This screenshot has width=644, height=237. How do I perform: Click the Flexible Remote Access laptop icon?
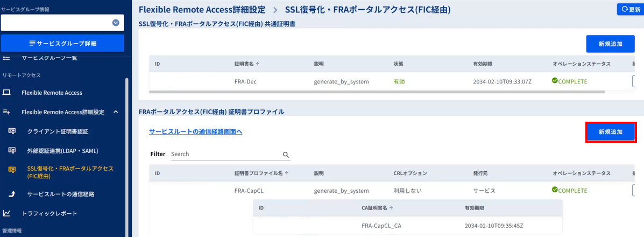pos(6,93)
